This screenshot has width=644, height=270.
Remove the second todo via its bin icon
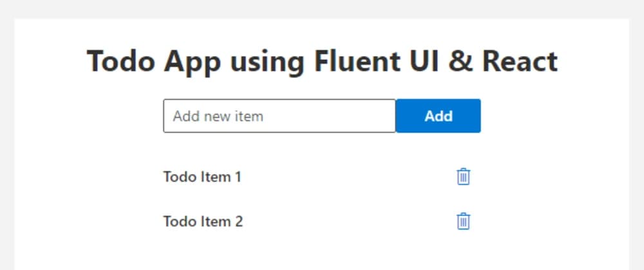pos(463,221)
